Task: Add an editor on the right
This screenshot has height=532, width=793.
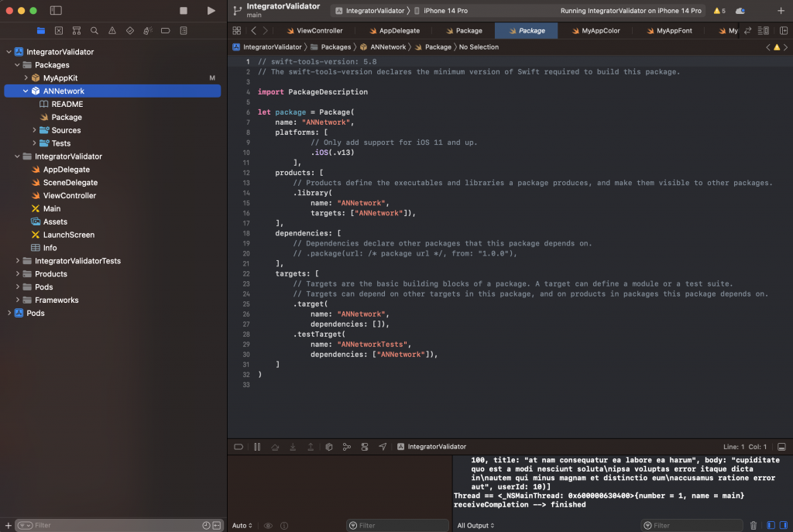Action: point(784,31)
